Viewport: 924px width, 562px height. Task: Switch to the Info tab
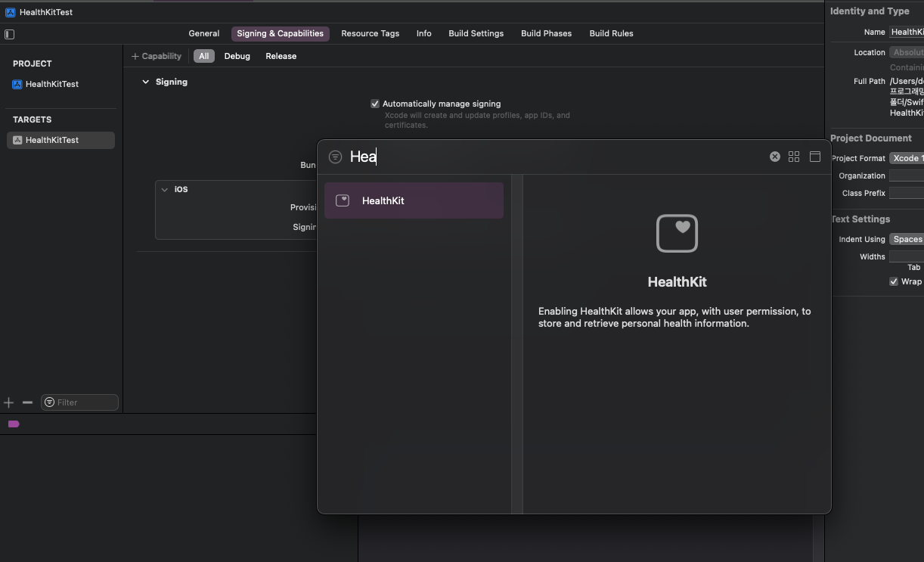coord(424,33)
